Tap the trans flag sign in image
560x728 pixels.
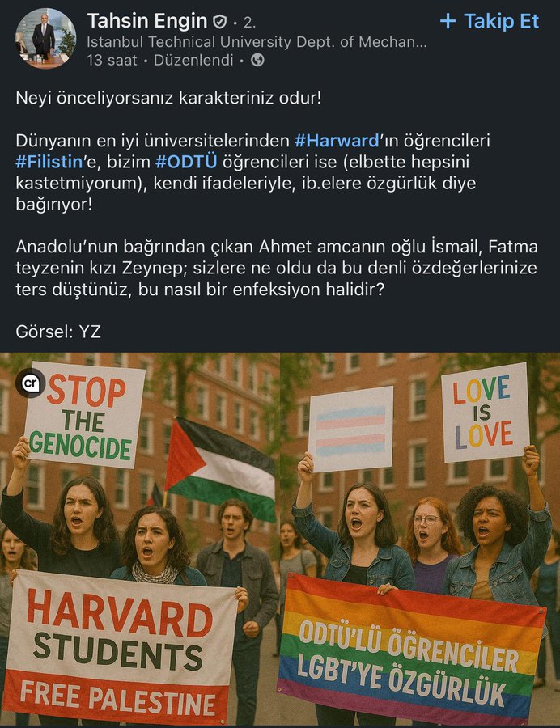pyautogui.click(x=351, y=429)
